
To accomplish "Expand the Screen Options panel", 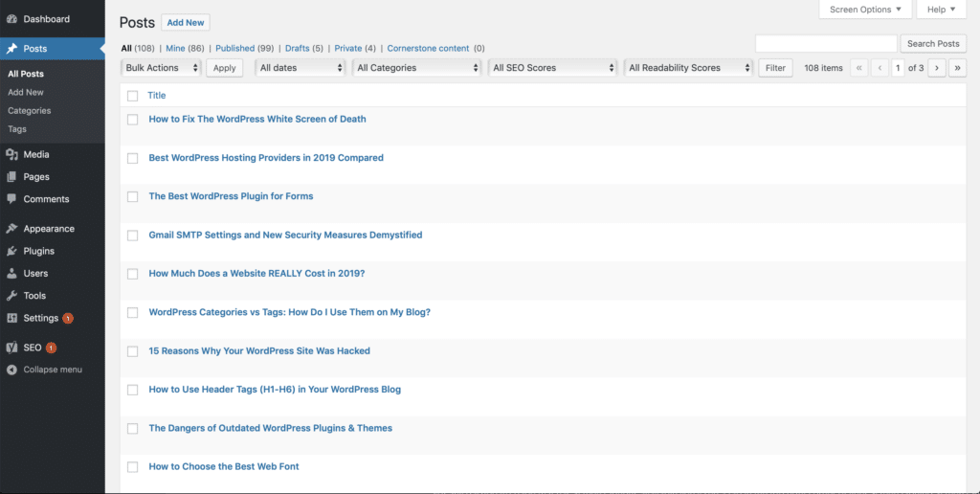I will [865, 10].
